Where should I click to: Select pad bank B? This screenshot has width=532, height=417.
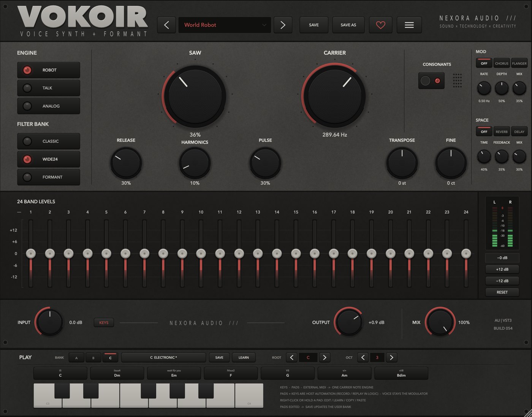pyautogui.click(x=93, y=358)
